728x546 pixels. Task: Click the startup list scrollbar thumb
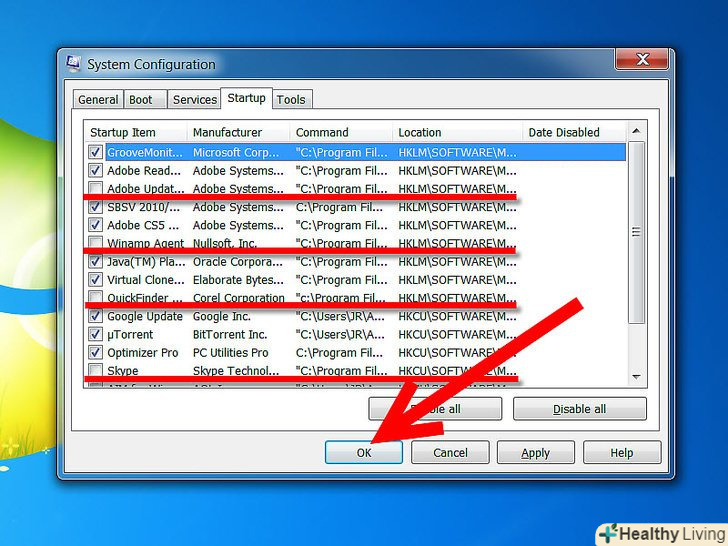636,232
